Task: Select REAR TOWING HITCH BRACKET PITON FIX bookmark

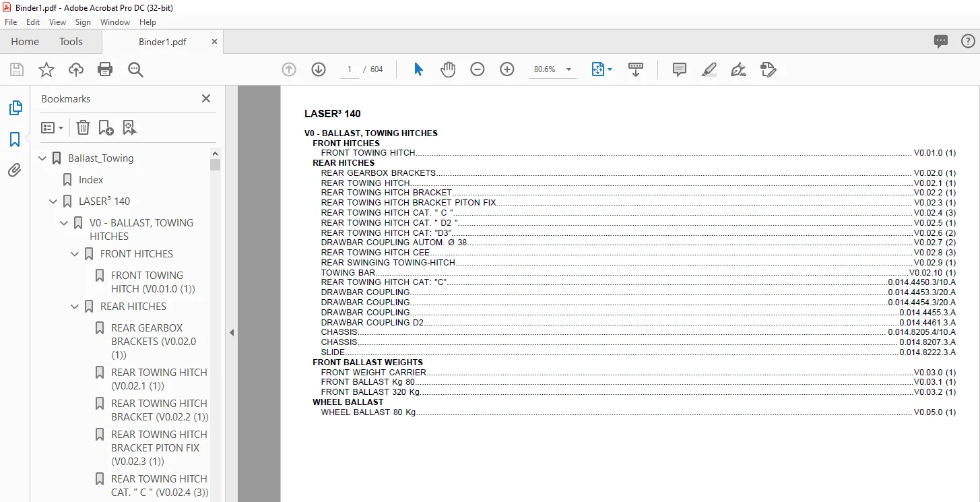Action: (x=159, y=448)
